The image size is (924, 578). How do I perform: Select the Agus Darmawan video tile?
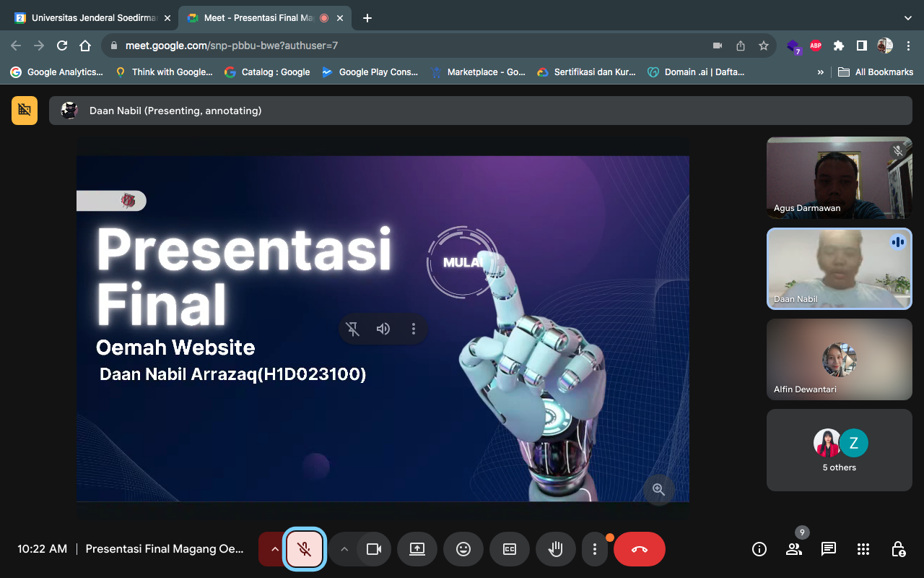click(839, 178)
